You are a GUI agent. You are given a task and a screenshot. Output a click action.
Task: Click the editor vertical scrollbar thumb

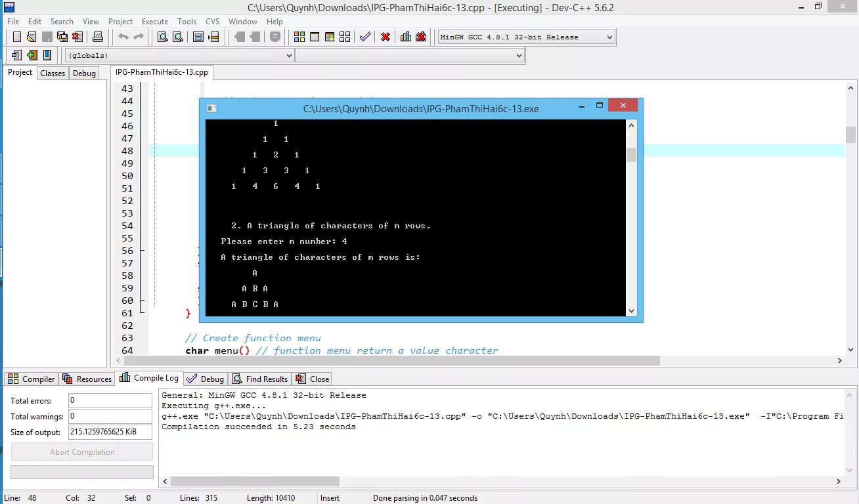850,135
